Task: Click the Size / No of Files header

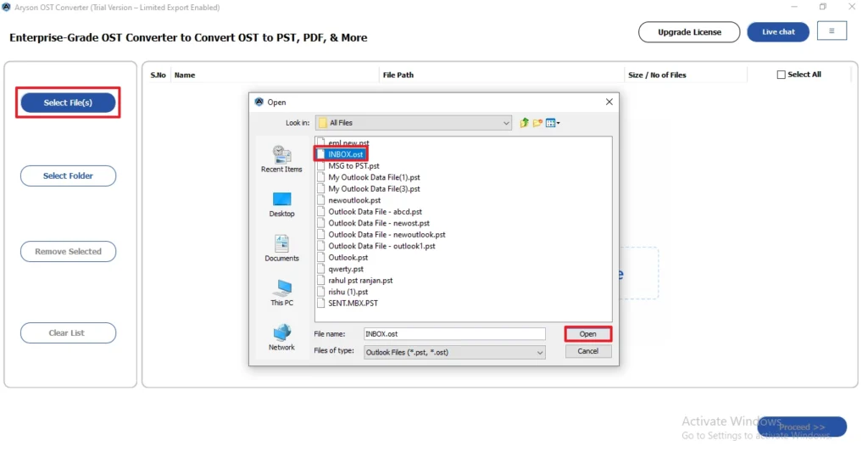Action: point(657,75)
